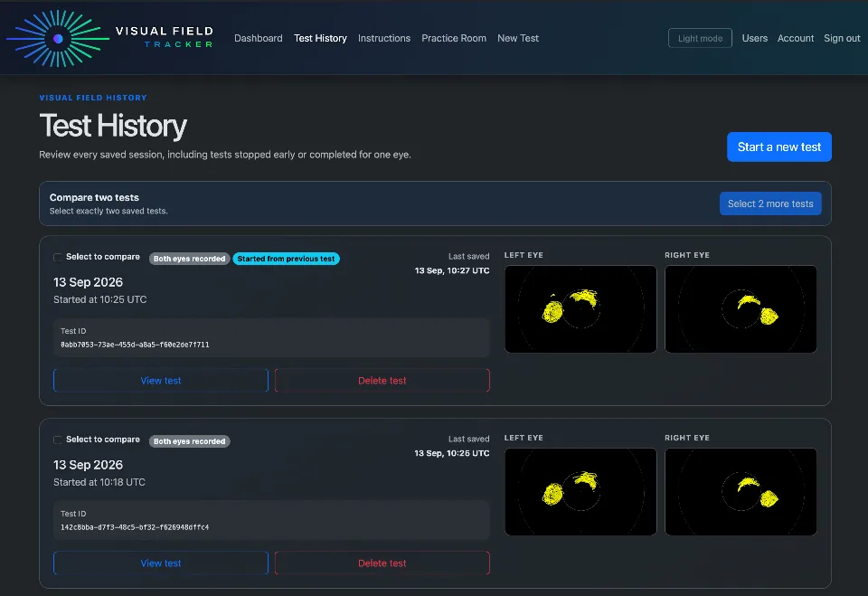This screenshot has width=868, height=596.
Task: Delete the test started at 10:25 UTC
Action: 382,381
